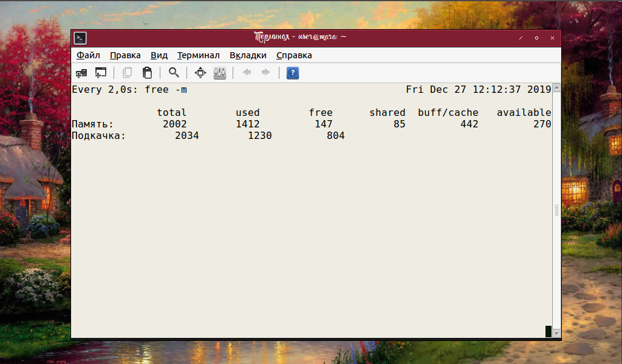Viewport: 622px width, 364px height.
Task: Open the Правка menu
Action: [125, 55]
